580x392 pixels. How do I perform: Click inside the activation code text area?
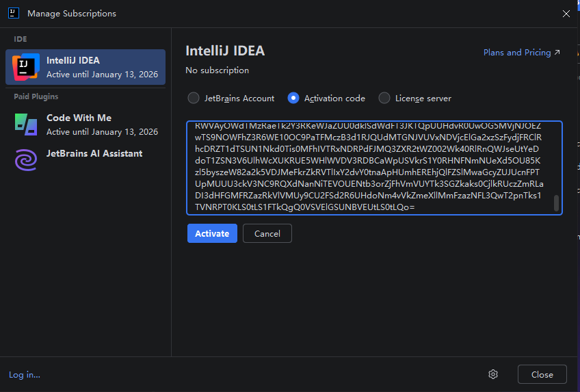[374, 168]
